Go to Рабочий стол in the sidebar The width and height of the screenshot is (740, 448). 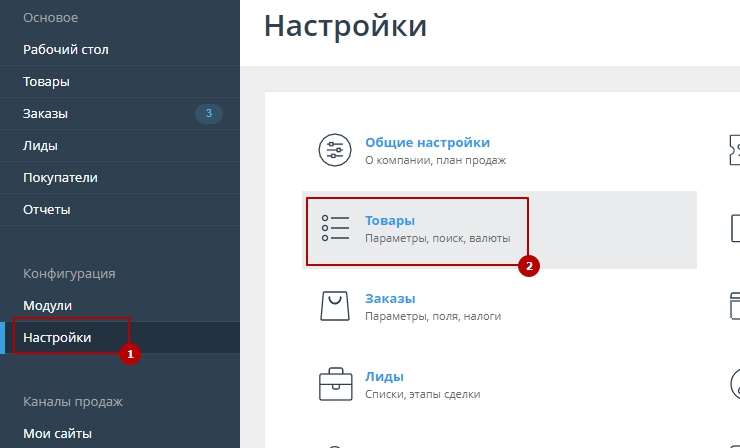point(66,49)
